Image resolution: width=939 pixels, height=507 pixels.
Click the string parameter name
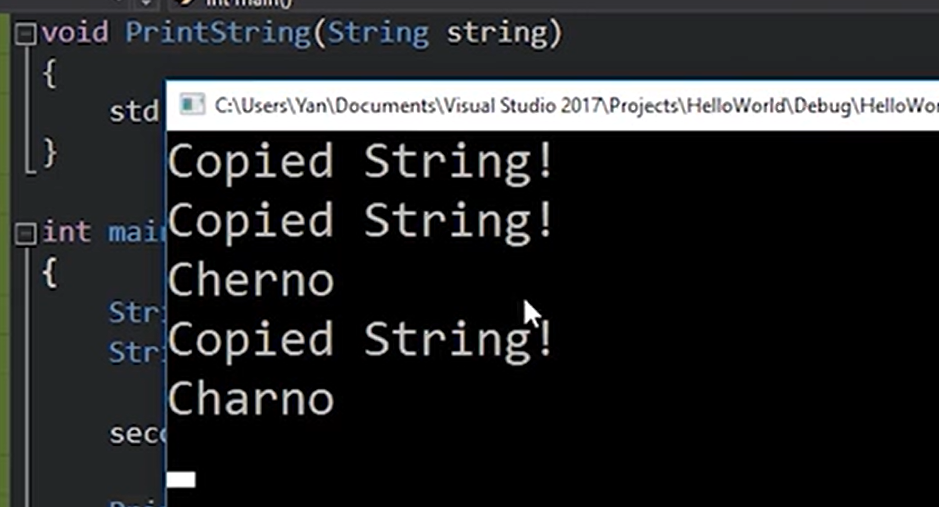497,33
